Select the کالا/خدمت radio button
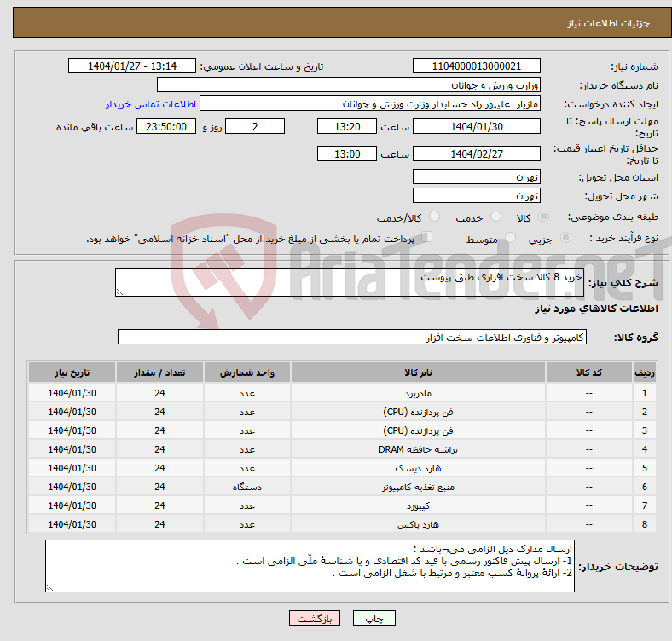The width and height of the screenshot is (672, 641). click(x=435, y=217)
